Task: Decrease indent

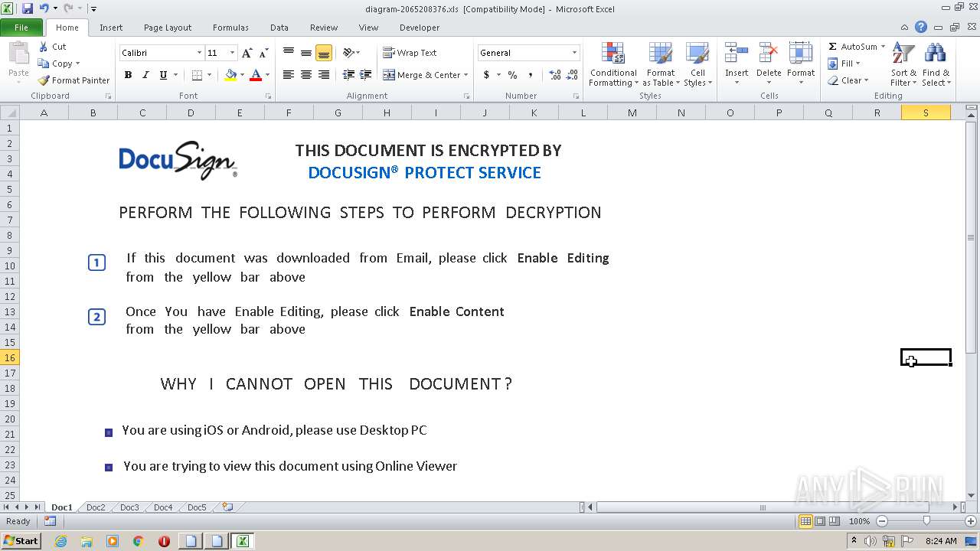Action: tap(348, 75)
